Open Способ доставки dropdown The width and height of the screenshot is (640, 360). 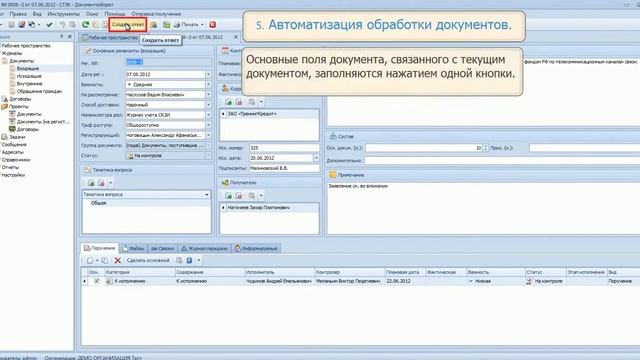point(208,105)
